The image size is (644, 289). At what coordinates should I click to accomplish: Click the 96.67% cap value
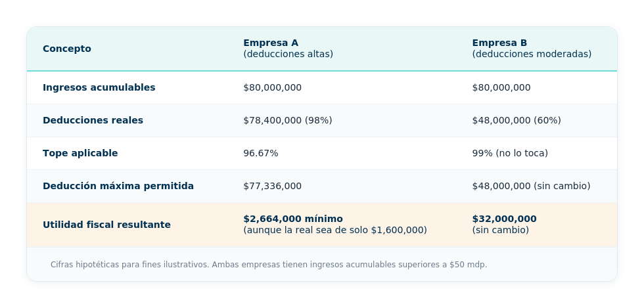tap(260, 153)
